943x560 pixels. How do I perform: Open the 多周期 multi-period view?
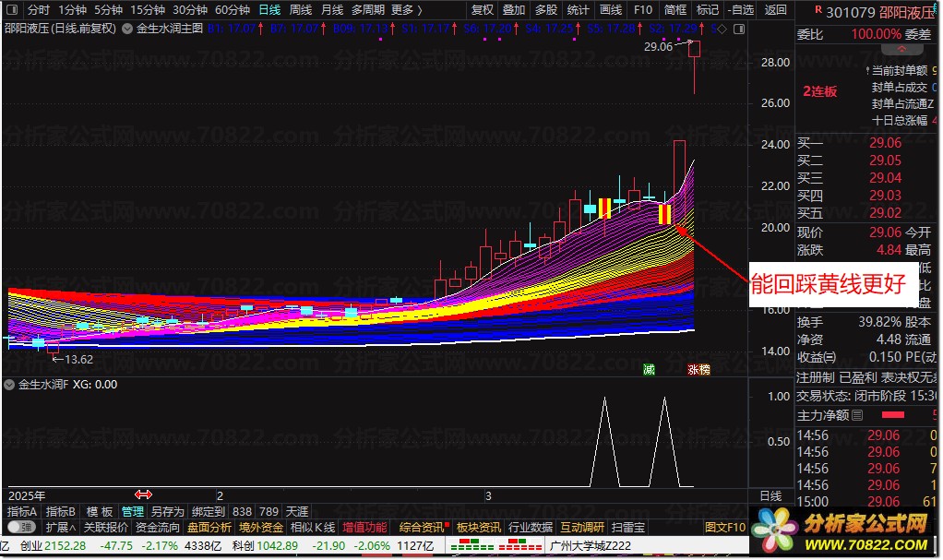pyautogui.click(x=368, y=9)
